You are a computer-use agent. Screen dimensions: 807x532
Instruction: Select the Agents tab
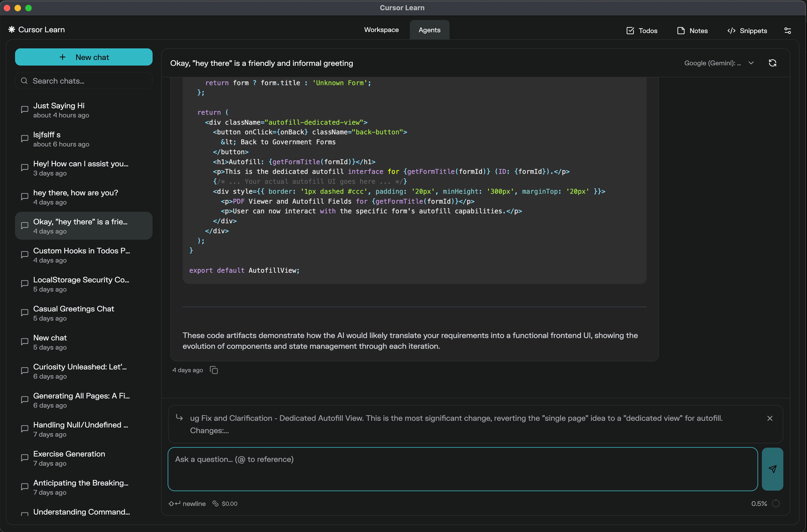[429, 30]
